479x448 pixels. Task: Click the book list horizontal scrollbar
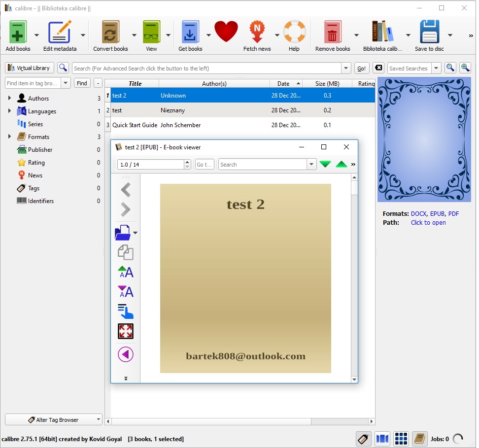click(211, 421)
